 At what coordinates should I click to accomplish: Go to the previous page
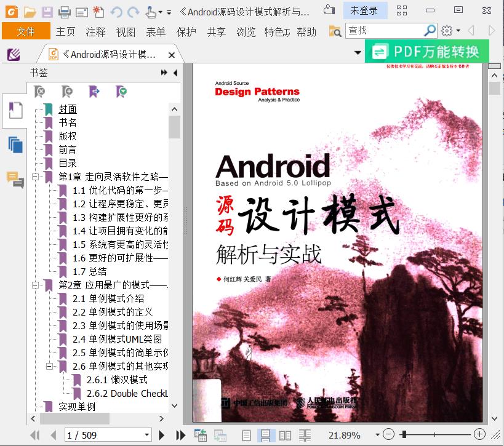pos(54,436)
